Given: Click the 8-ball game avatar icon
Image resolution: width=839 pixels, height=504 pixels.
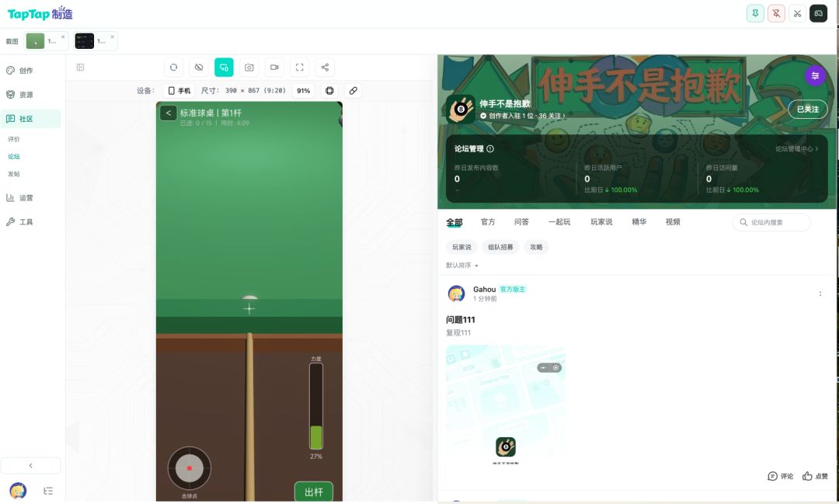Looking at the screenshot, I should [461, 109].
